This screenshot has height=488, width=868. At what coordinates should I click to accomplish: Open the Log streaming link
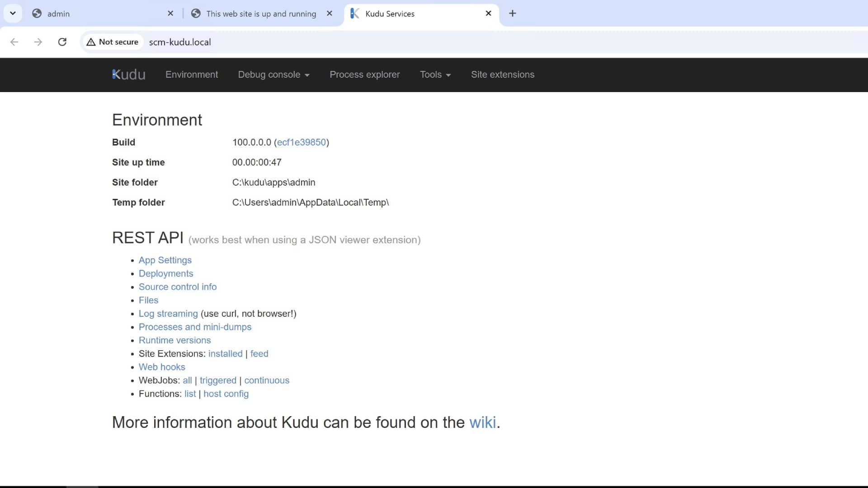(168, 314)
